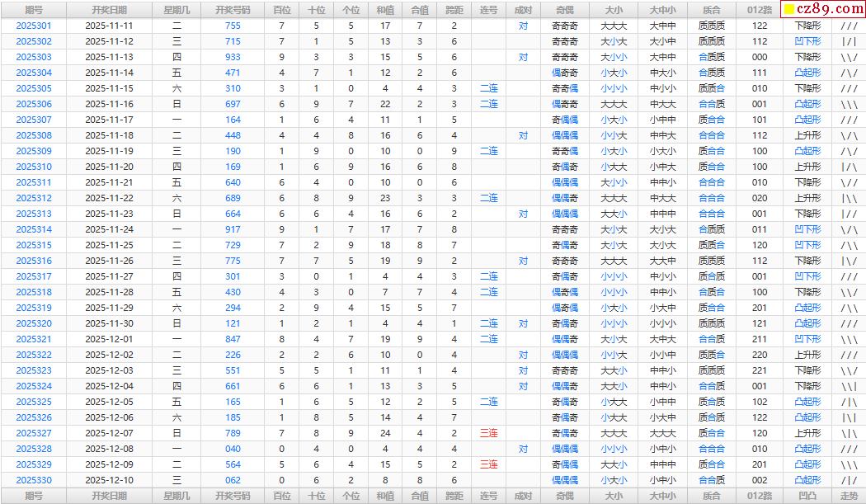Click 质质质 in row 2025323

click(711, 371)
